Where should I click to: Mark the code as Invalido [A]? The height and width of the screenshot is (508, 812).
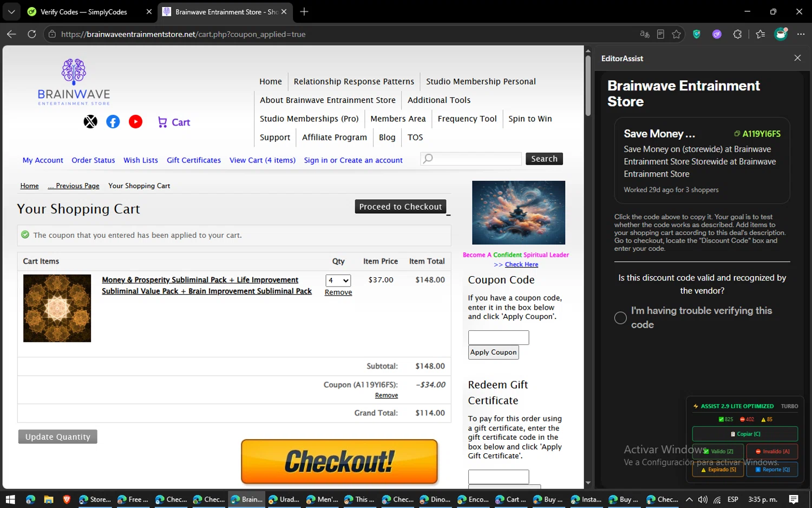tap(772, 451)
